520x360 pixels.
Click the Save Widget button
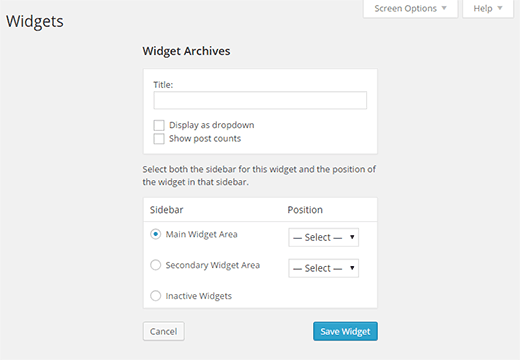345,331
